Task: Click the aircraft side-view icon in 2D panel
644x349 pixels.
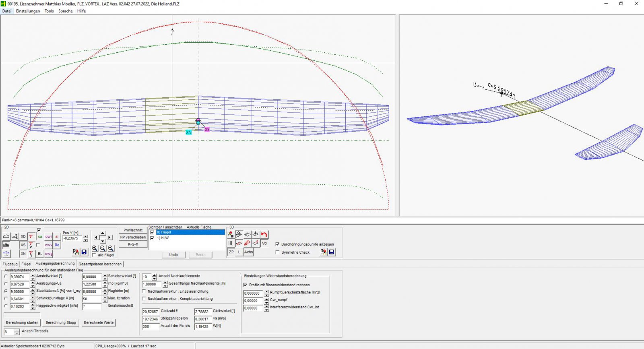Action: pyautogui.click(x=14, y=236)
